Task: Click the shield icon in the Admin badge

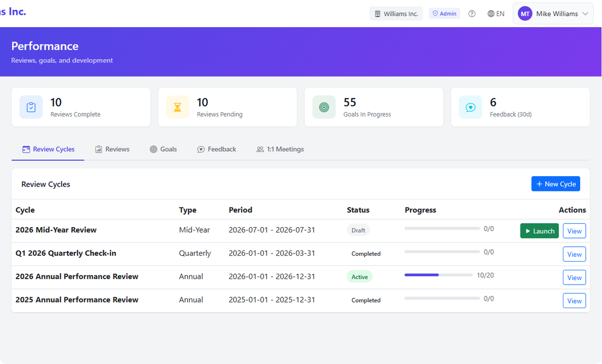Action: point(435,13)
